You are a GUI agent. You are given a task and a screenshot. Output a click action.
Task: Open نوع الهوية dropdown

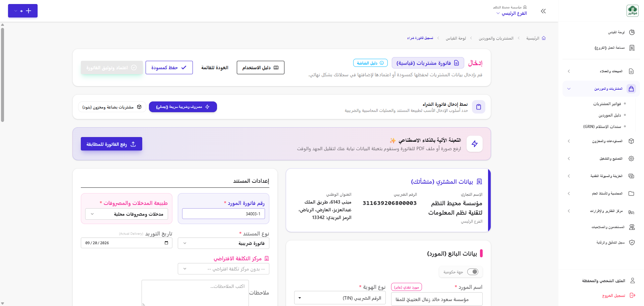click(340, 298)
